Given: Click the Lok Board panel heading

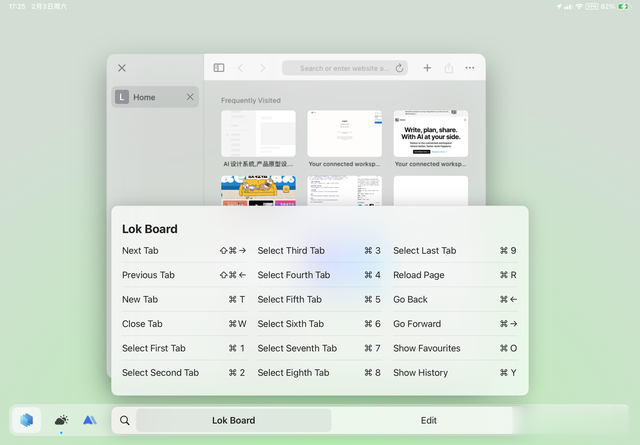Looking at the screenshot, I should [149, 229].
